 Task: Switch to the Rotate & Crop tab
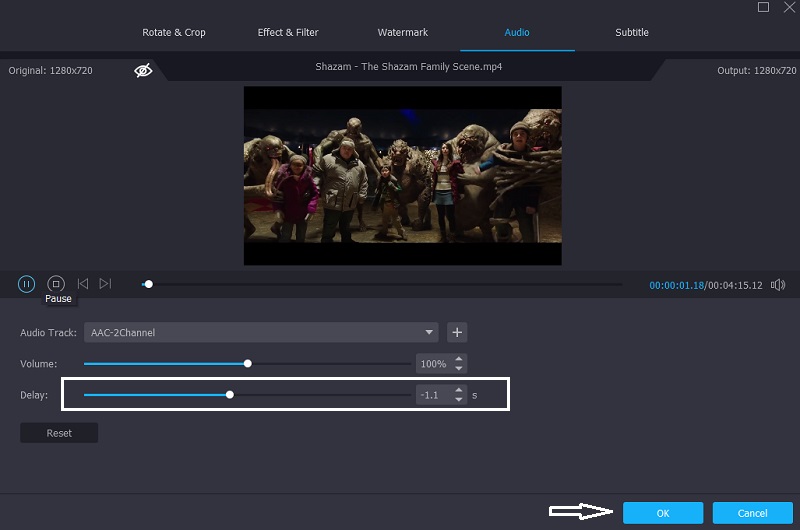174,32
